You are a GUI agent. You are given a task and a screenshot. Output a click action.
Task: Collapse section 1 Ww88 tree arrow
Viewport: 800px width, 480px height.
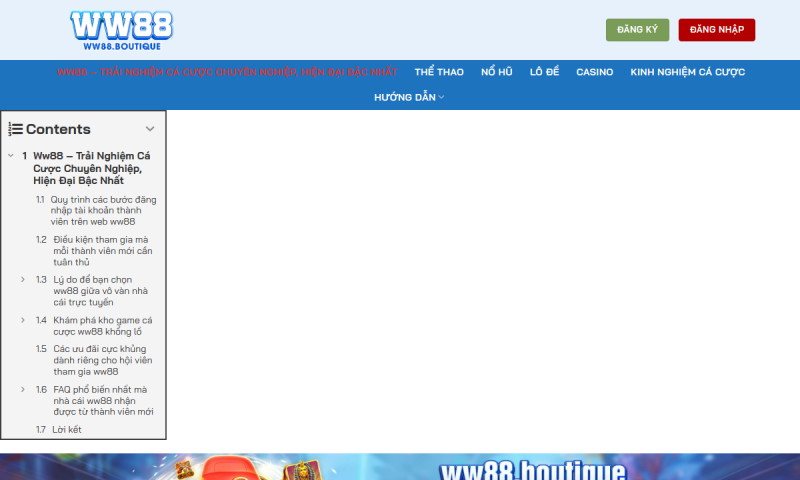(11, 156)
